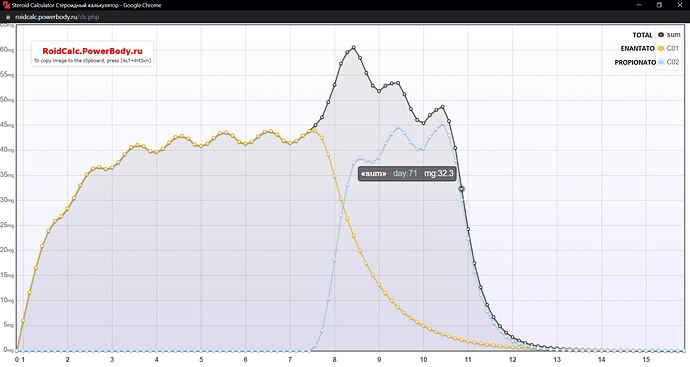Click x-axis label 4

pos(157,360)
